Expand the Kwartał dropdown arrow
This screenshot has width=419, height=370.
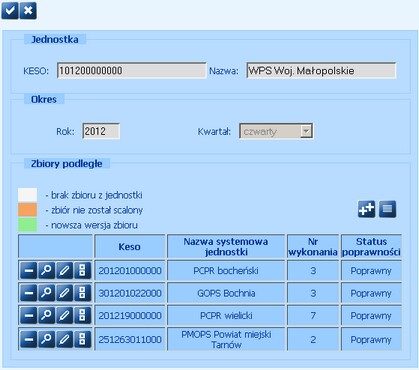(x=306, y=131)
